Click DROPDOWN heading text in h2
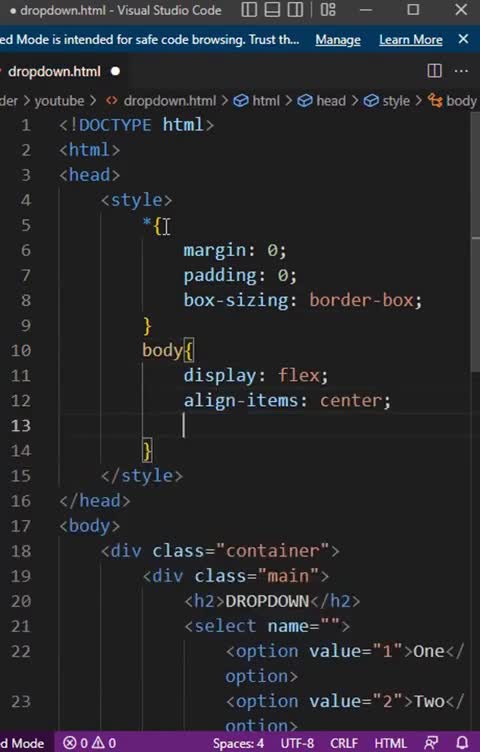 (267, 601)
